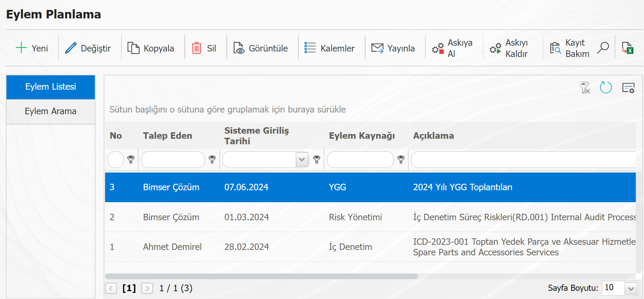Click Eylem Kaynağı filter input

tap(360, 160)
